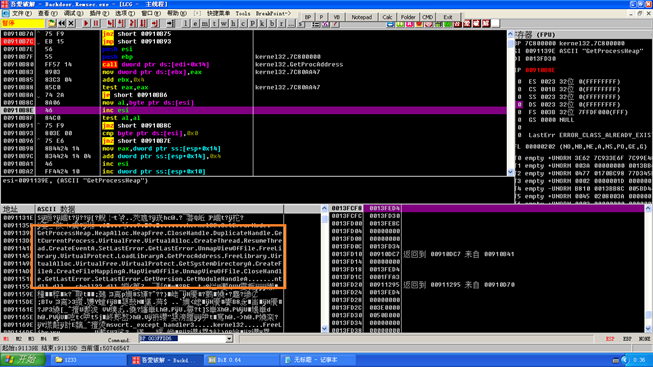Toggle the NONE stack reference button

click(644, 339)
